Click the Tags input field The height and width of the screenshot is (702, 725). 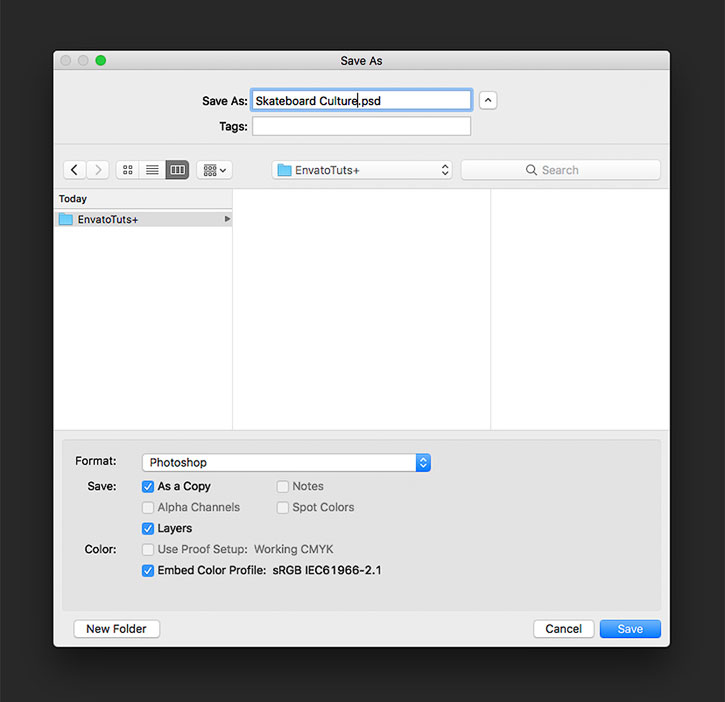tap(362, 126)
